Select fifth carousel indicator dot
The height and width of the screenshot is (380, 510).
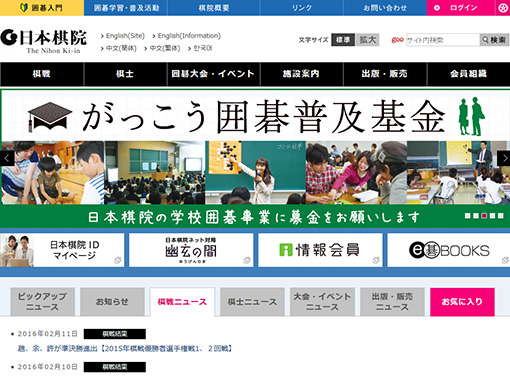[x=501, y=216]
